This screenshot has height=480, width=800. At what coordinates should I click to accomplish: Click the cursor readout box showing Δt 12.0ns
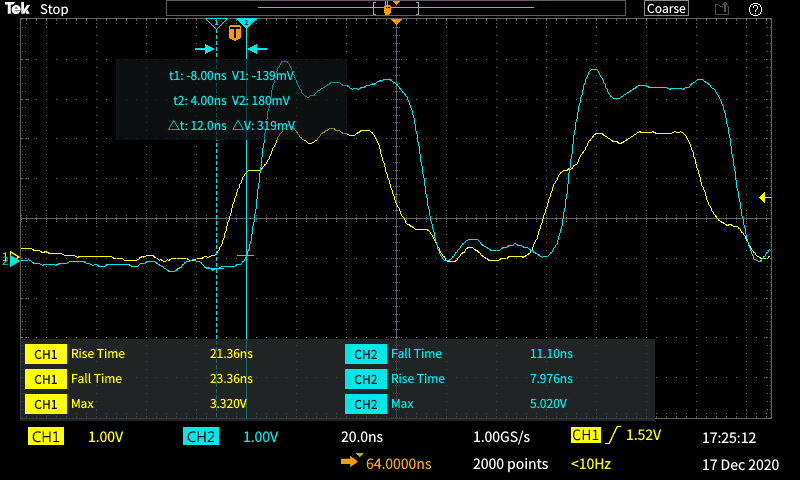pyautogui.click(x=231, y=100)
